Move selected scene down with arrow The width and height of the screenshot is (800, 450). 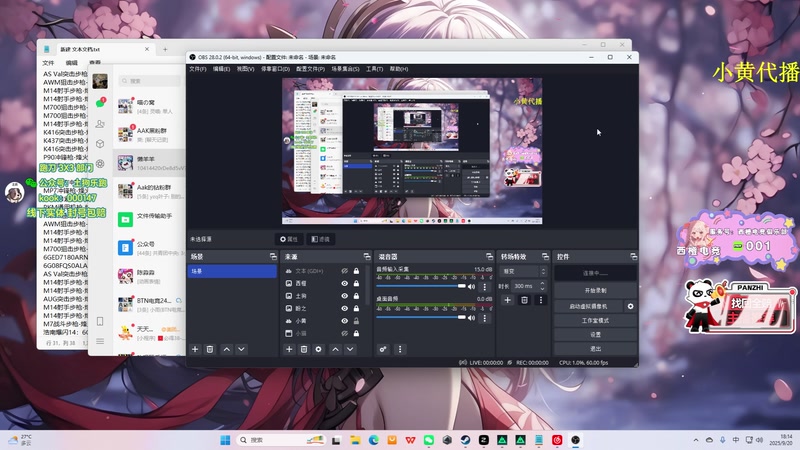pos(241,349)
